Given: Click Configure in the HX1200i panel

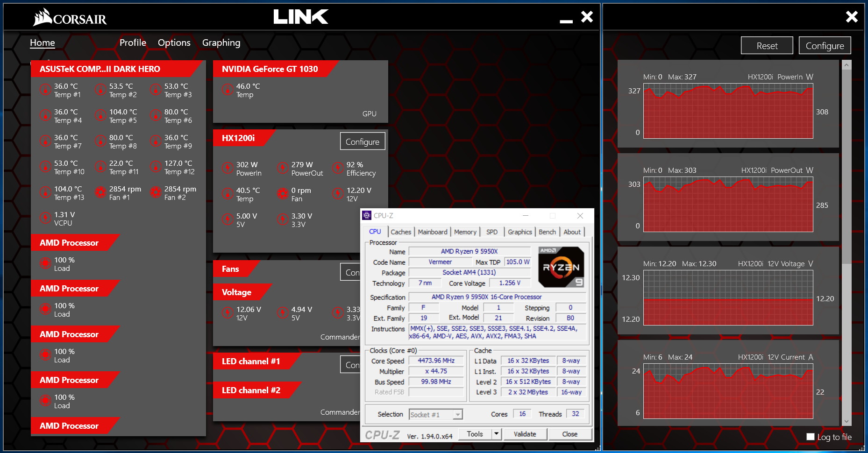Looking at the screenshot, I should point(363,142).
